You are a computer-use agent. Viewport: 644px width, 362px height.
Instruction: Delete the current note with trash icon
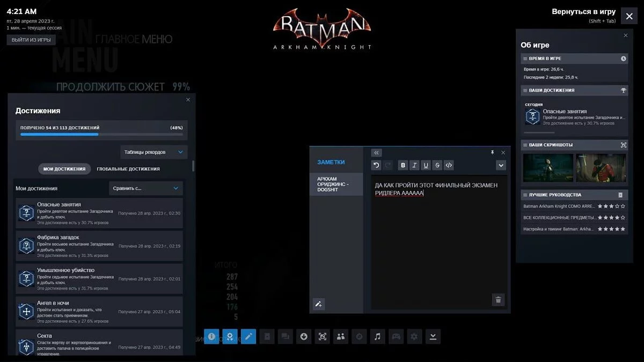pyautogui.click(x=498, y=300)
